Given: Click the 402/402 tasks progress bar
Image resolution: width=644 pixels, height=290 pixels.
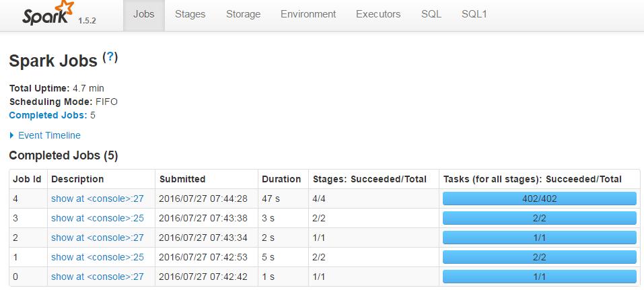Looking at the screenshot, I should pos(539,198).
